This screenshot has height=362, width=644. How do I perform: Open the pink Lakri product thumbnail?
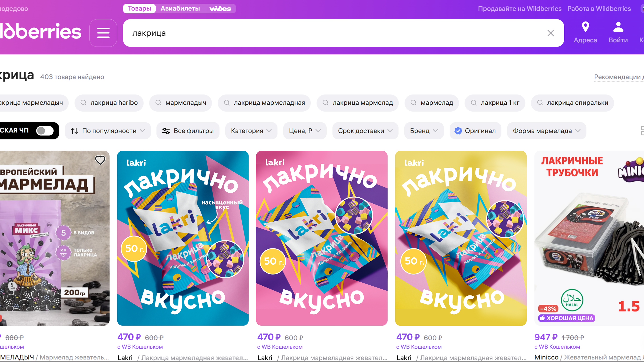pyautogui.click(x=322, y=238)
